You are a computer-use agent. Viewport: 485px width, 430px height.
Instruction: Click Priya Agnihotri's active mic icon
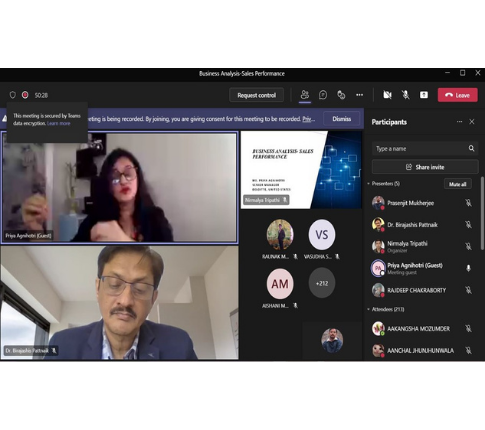tap(468, 268)
